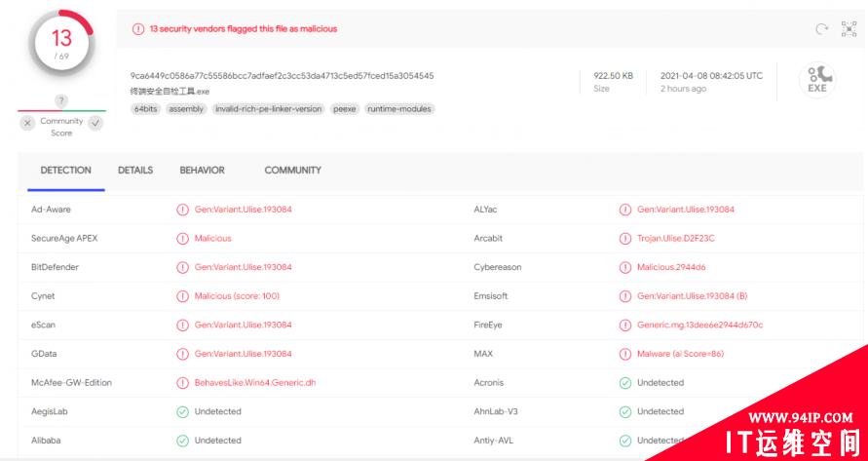The height and width of the screenshot is (461, 868).
Task: Click Cybereason alert icon
Action: click(625, 267)
